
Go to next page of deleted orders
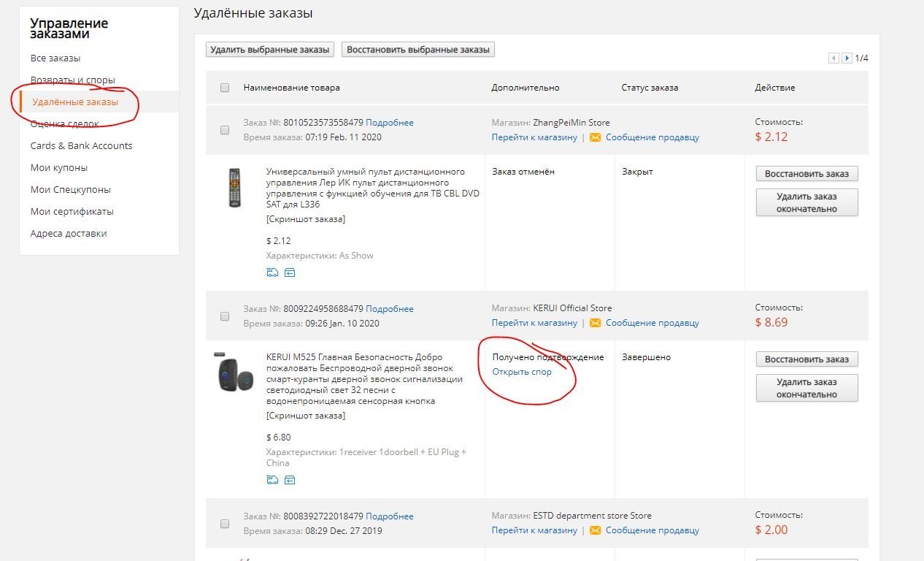(x=847, y=58)
